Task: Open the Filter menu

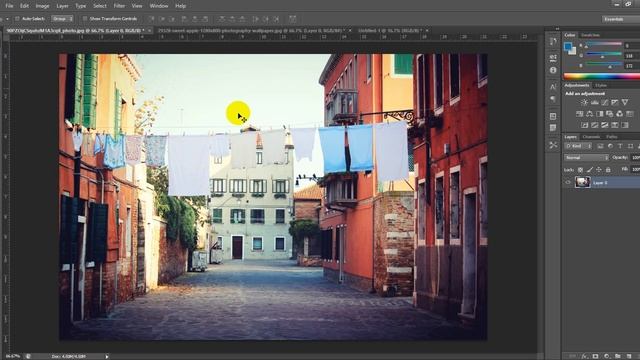Action: pyautogui.click(x=119, y=6)
